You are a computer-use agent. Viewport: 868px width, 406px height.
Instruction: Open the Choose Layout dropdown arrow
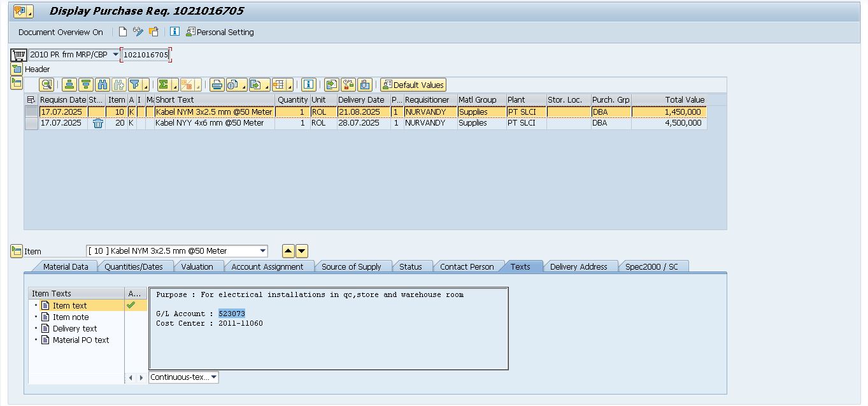pos(289,85)
